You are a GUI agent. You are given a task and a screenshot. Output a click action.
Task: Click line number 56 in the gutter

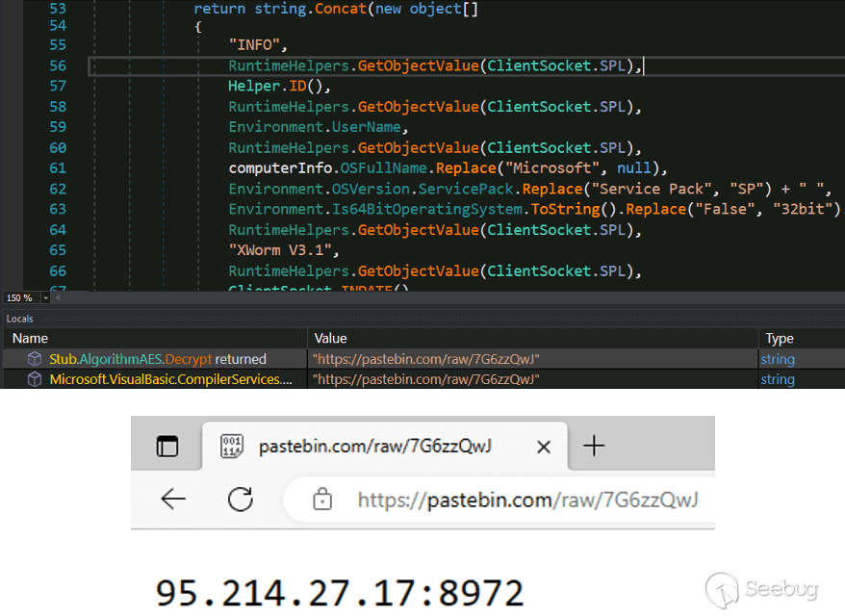click(58, 65)
